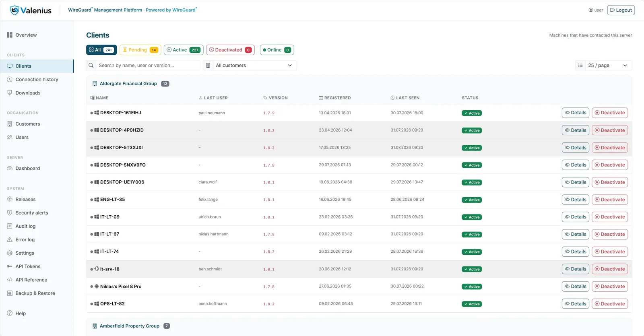
Task: Click the 12 count badge for Aldergate
Action: pos(165,84)
